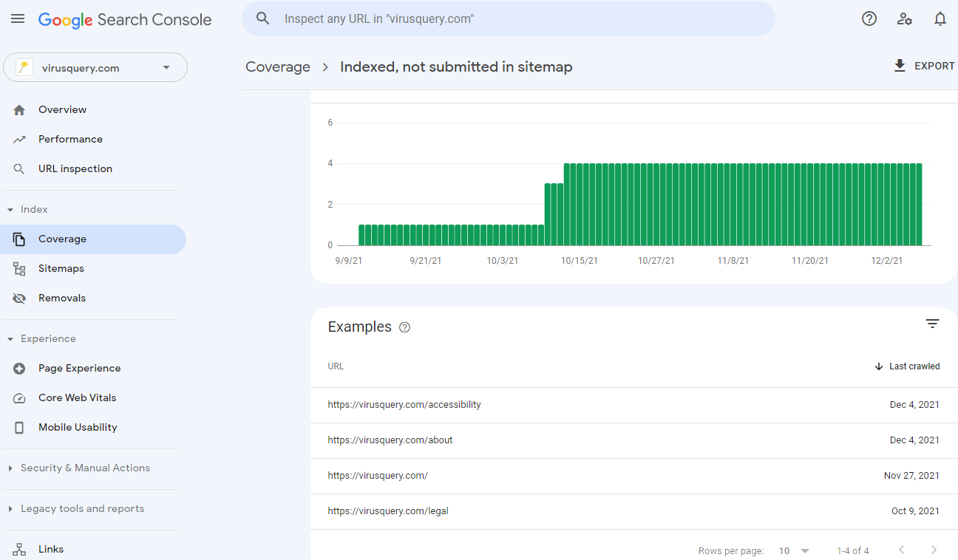Click the Overview home icon
958x560 pixels.
click(19, 109)
